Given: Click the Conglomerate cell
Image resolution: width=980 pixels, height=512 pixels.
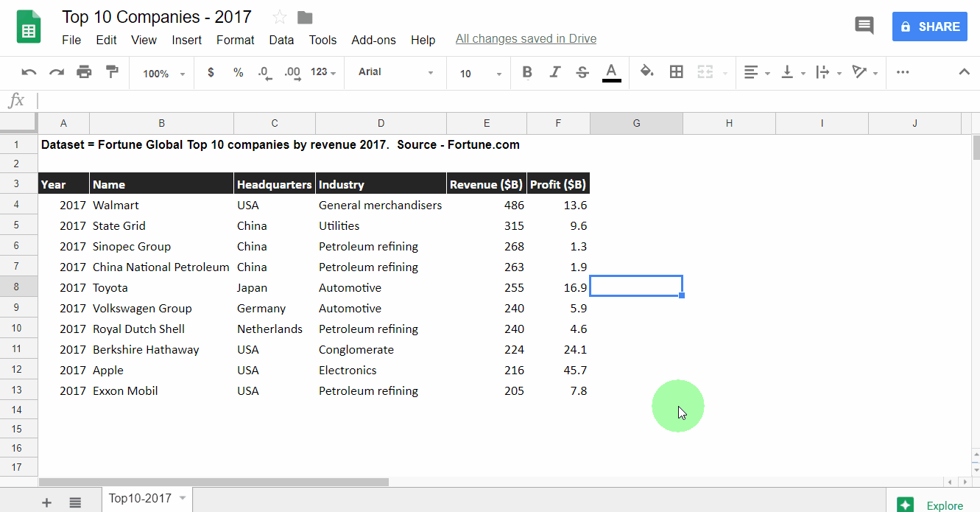Looking at the screenshot, I should coord(381,349).
